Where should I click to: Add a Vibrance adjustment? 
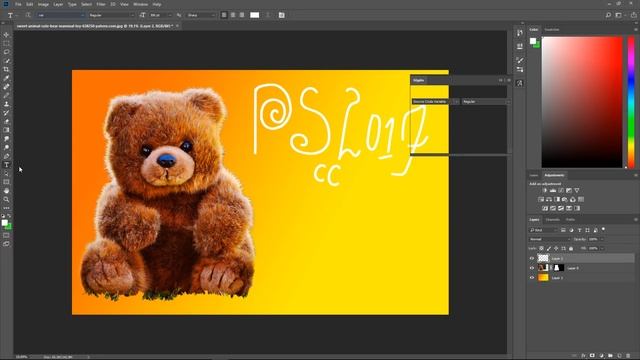pos(577,190)
